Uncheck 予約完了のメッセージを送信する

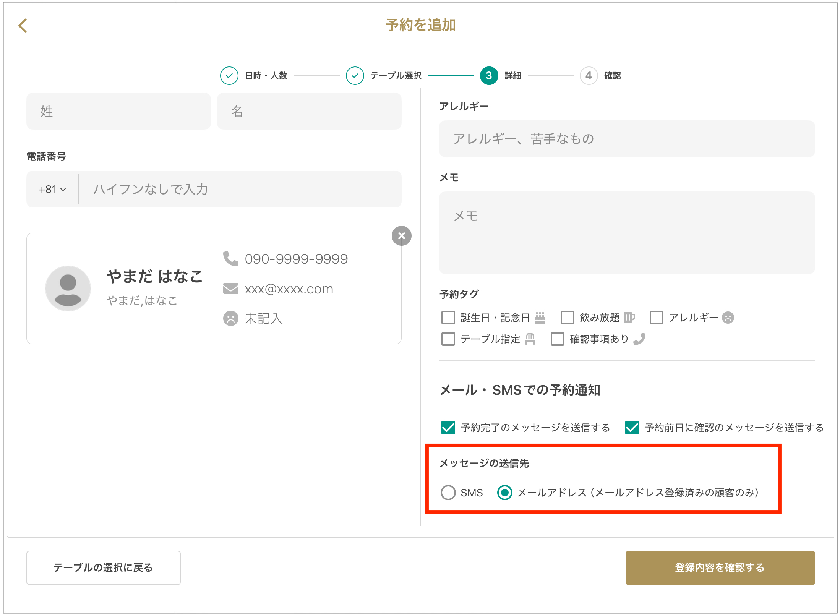point(448,428)
